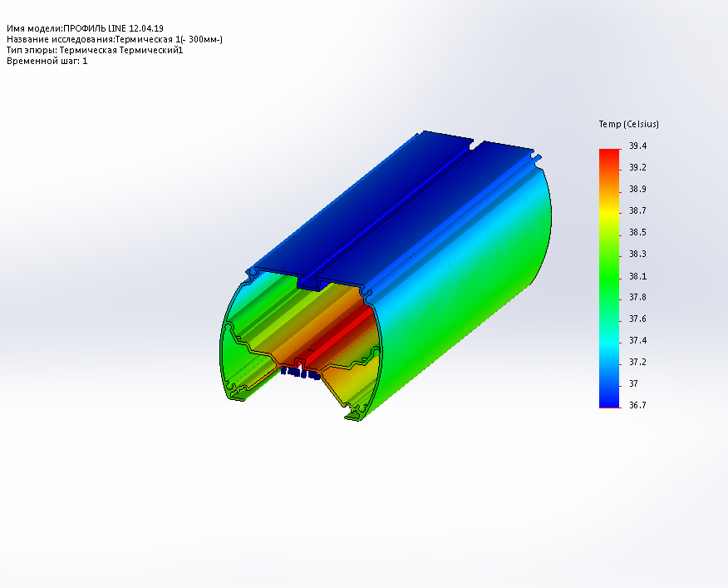Image resolution: width=728 pixels, height=588 pixels.
Task: Click the legend value 38.1
Action: click(x=637, y=277)
